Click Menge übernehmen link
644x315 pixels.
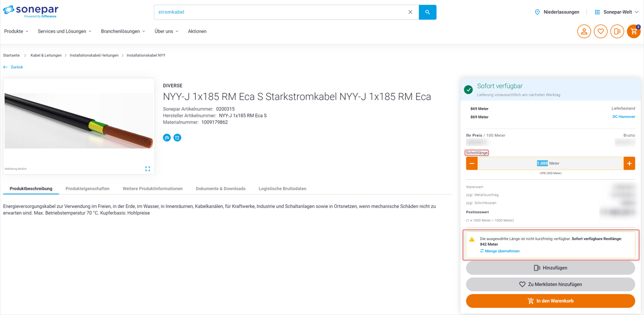pyautogui.click(x=502, y=251)
